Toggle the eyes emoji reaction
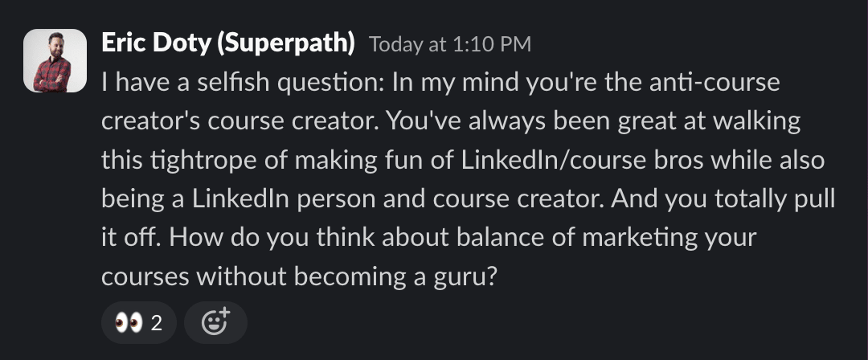Viewport: 868px width, 360px height. click(139, 322)
